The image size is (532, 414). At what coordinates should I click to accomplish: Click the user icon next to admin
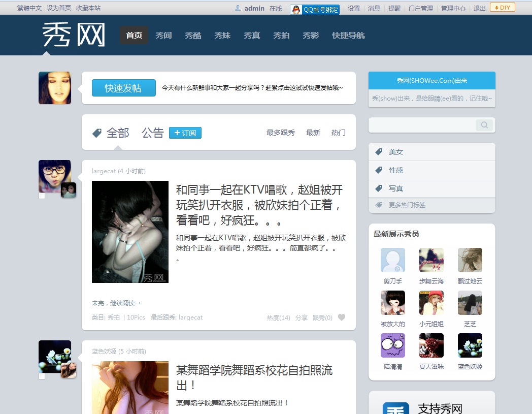[238, 8]
